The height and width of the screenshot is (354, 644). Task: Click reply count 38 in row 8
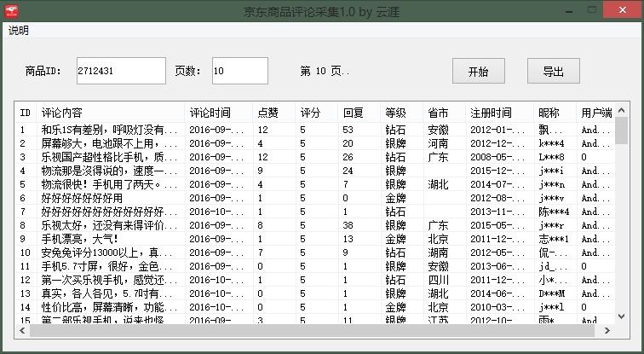pyautogui.click(x=348, y=225)
